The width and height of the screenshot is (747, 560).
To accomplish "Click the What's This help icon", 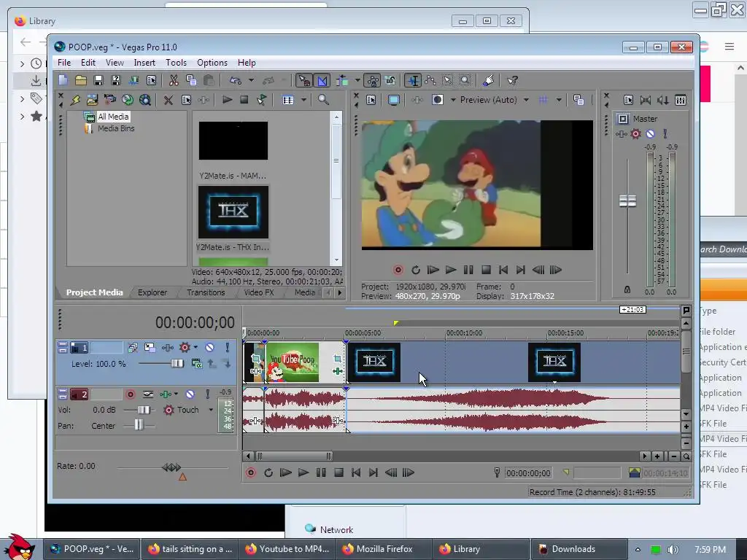I will [x=513, y=80].
